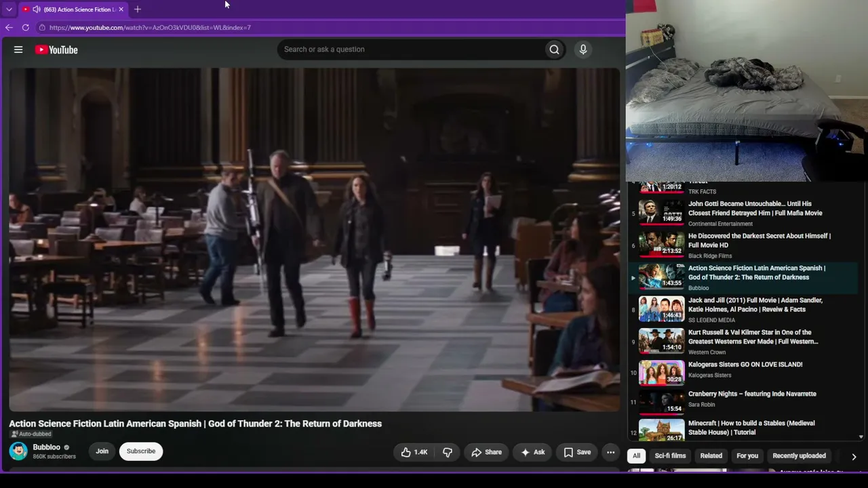Share this video
This screenshot has width=868, height=488.
[487, 452]
